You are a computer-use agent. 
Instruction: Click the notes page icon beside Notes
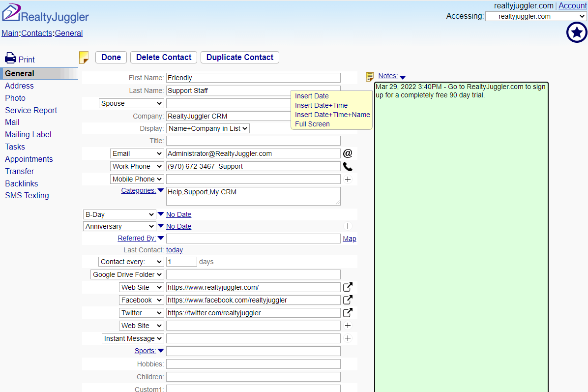(370, 77)
